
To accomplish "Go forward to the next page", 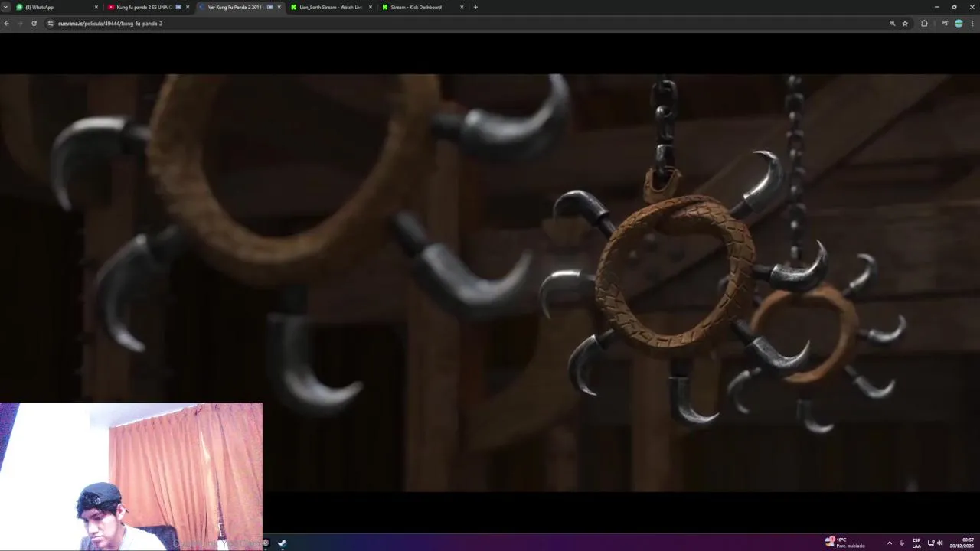I will click(20, 24).
